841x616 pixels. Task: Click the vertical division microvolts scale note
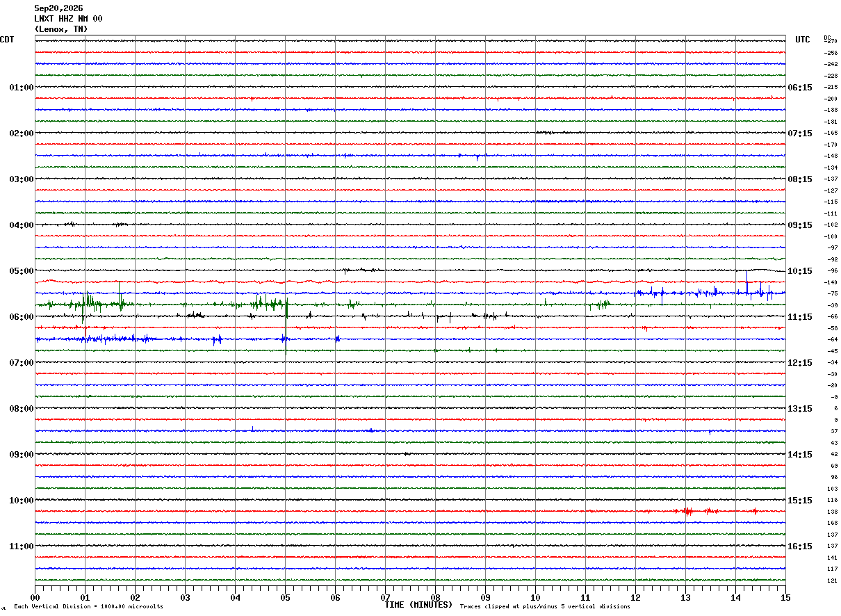pos(88,607)
